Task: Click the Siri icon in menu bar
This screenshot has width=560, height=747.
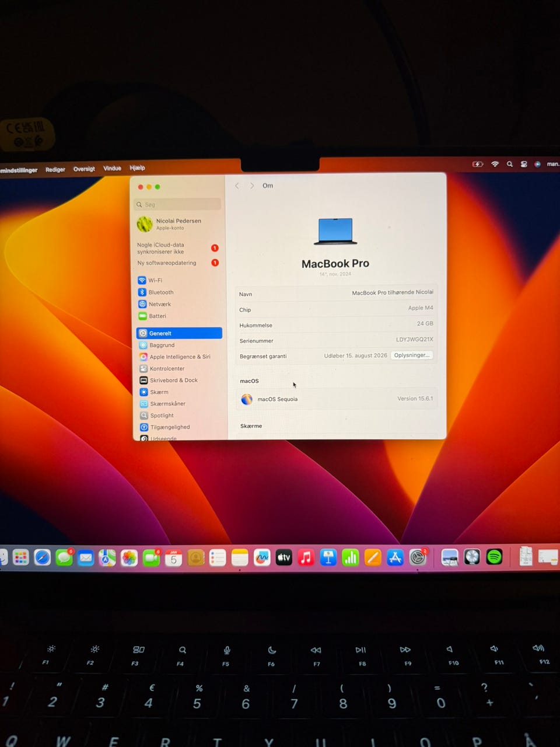Action: click(537, 165)
